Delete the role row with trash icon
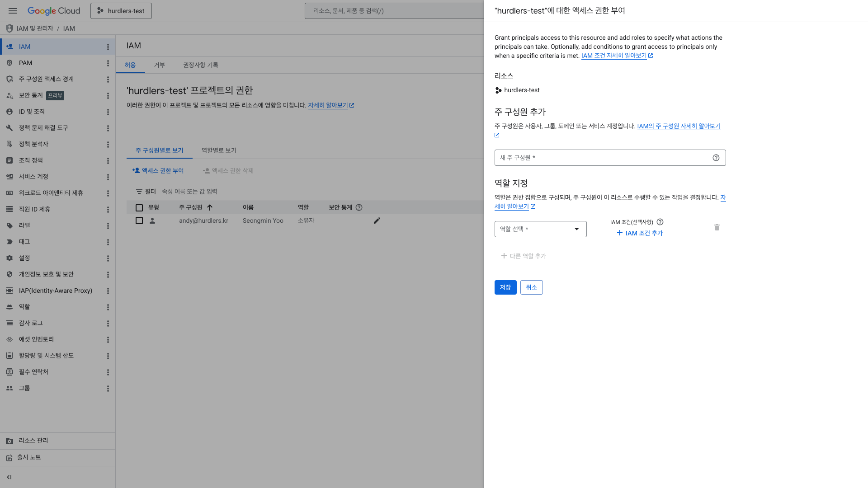The height and width of the screenshot is (488, 868). [x=717, y=227]
